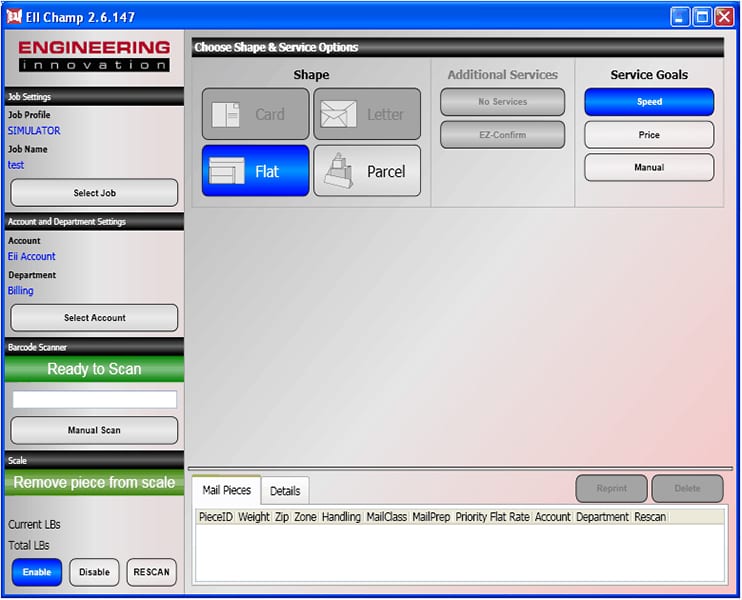
Task: Click the Weight column header
Action: pyautogui.click(x=254, y=517)
